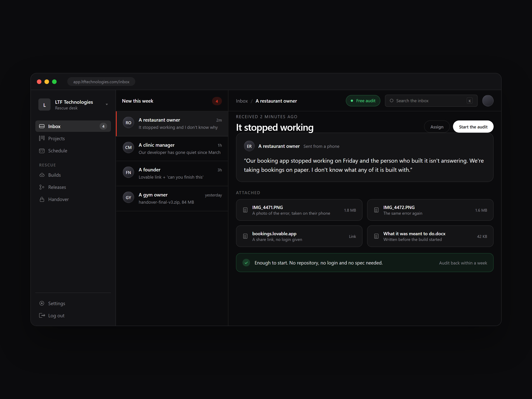Screen dimensions: 532x399
Task: Select the clinic manager message
Action: (x=172, y=149)
